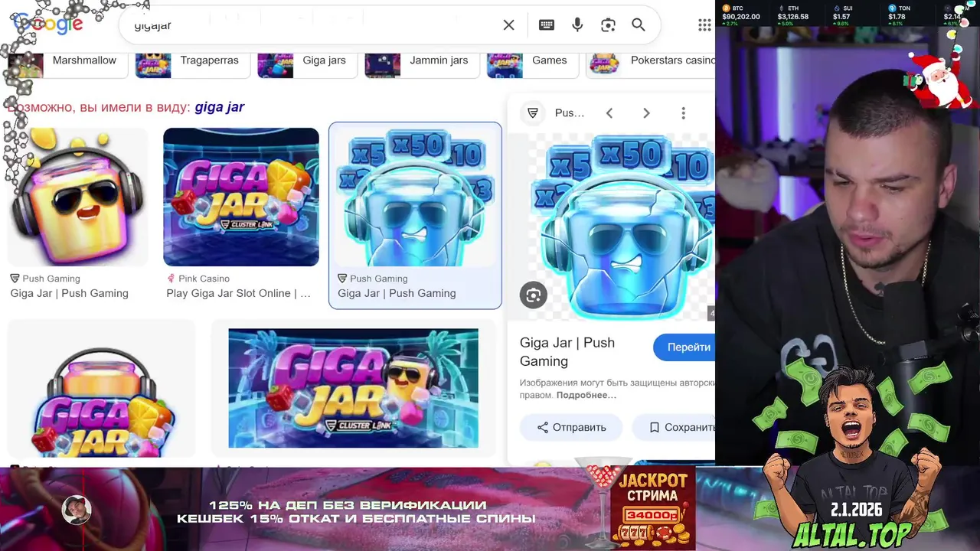
Task: Clear the search box with the X icon
Action: coord(508,25)
